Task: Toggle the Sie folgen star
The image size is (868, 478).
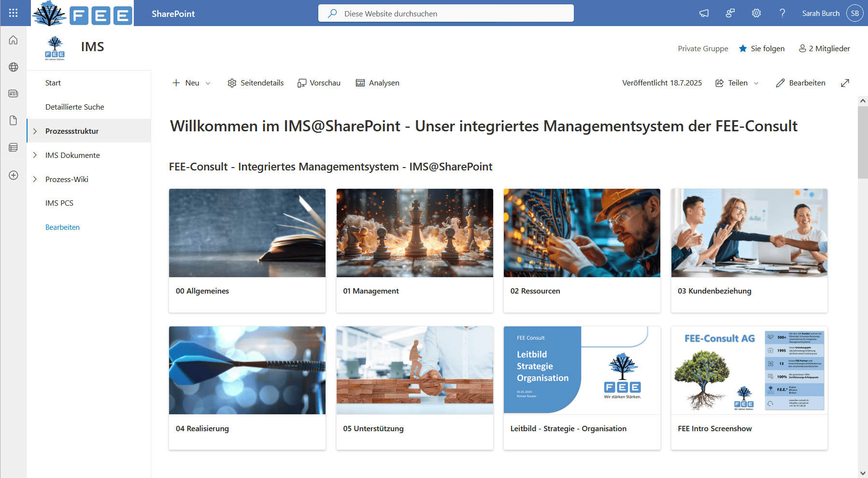Action: [x=743, y=48]
